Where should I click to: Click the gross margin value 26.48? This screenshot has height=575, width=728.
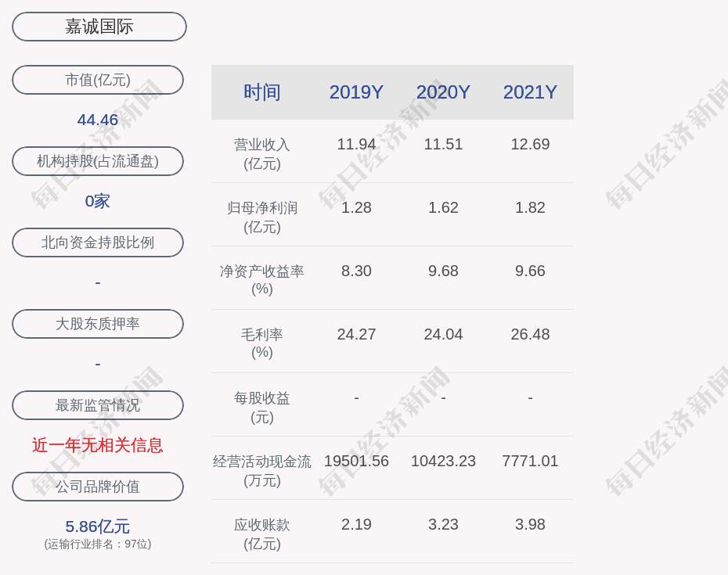tap(530, 334)
